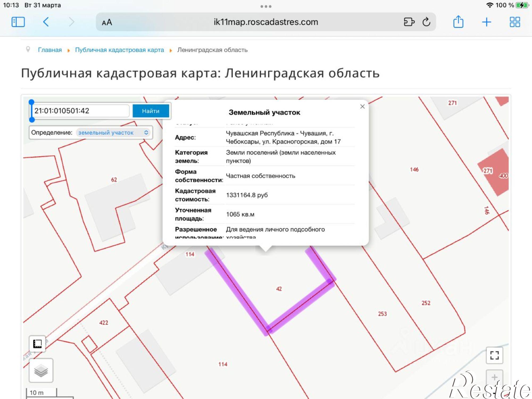Open a new tab
The height and width of the screenshot is (399, 532).
tap(487, 22)
